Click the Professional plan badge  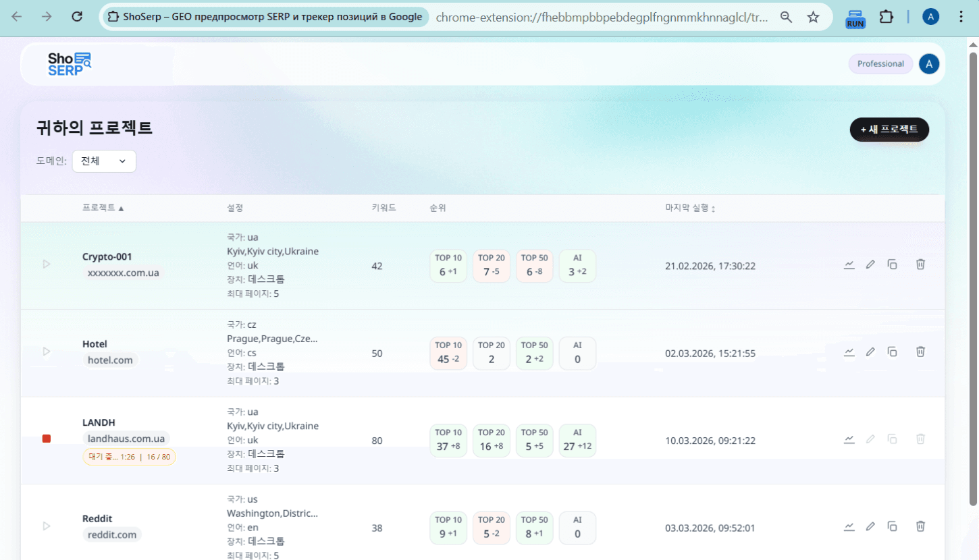[x=880, y=64]
